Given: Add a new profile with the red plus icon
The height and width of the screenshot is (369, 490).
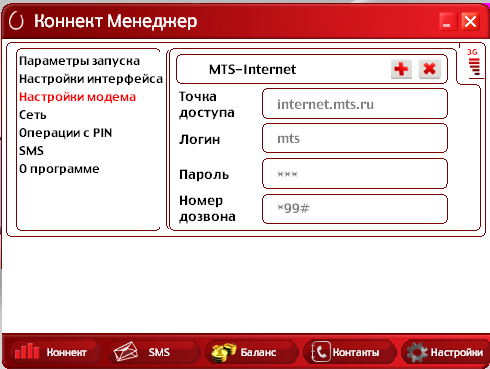Looking at the screenshot, I should [x=401, y=69].
